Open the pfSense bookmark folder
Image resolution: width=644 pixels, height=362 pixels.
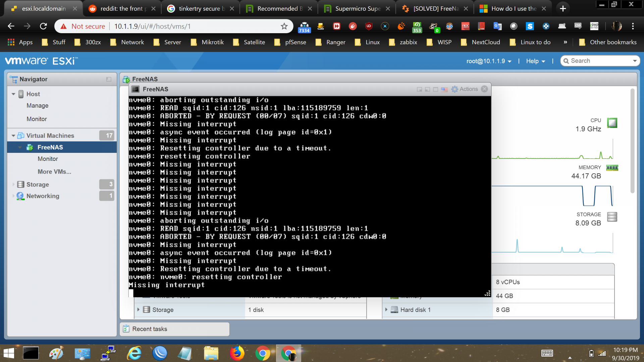coord(290,42)
